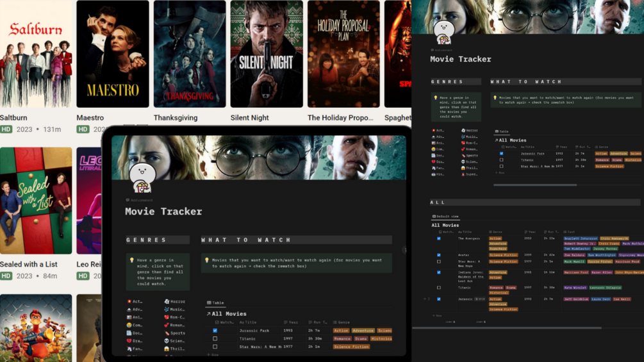Toggle Jurassic Park checkbox in What to Watch, right page
The height and width of the screenshot is (362, 644).
(x=502, y=154)
